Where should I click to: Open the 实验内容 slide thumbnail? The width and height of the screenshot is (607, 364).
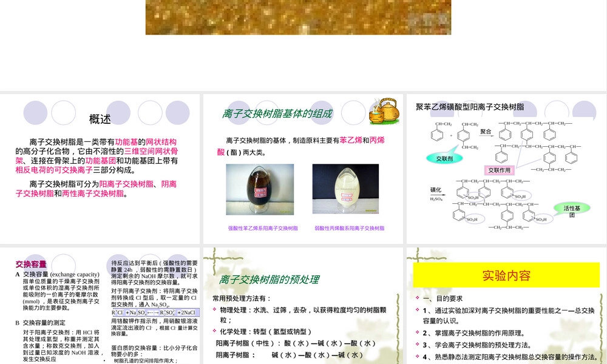pos(507,306)
